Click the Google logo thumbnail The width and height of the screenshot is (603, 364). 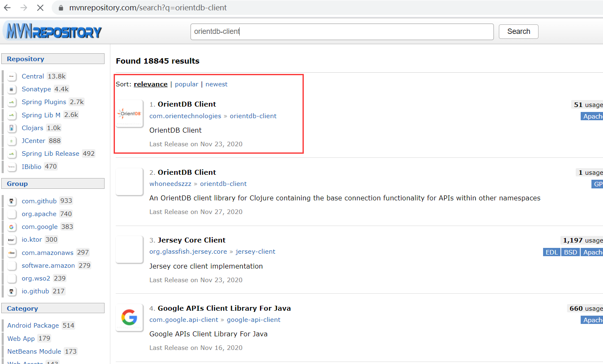point(129,318)
